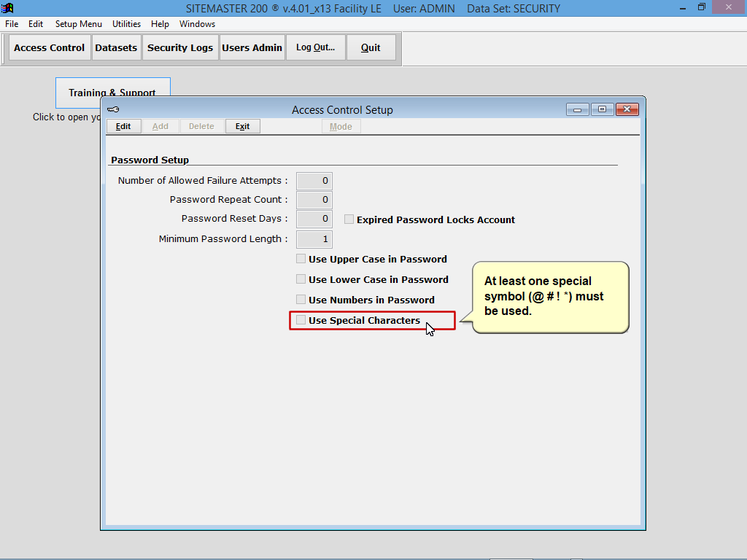Close the SITEMASTER main window

point(729,7)
